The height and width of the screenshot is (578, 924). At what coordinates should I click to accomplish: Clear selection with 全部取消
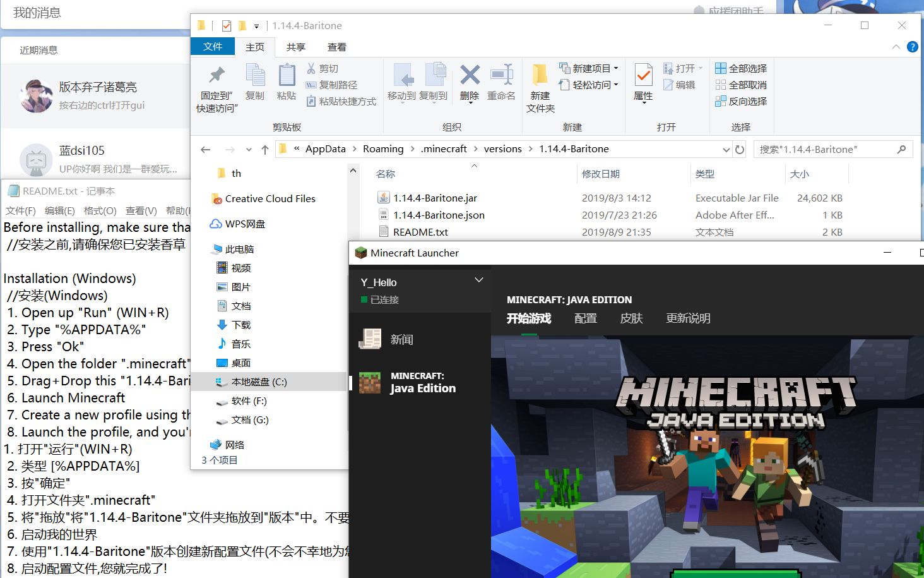point(741,85)
